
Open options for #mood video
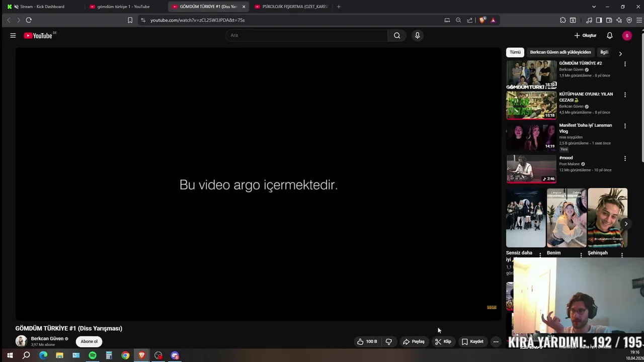pyautogui.click(x=625, y=158)
